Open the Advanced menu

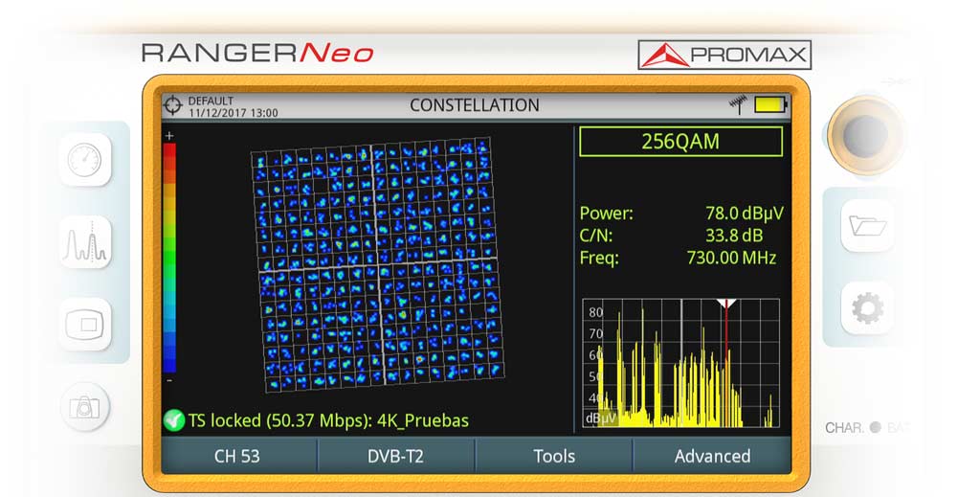[x=712, y=456]
